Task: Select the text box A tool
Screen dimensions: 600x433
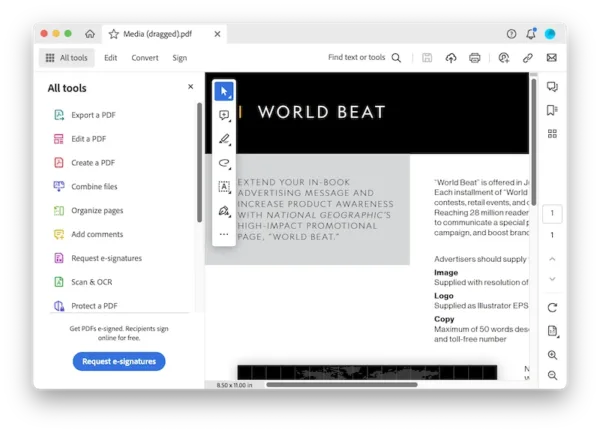Action: [x=224, y=187]
